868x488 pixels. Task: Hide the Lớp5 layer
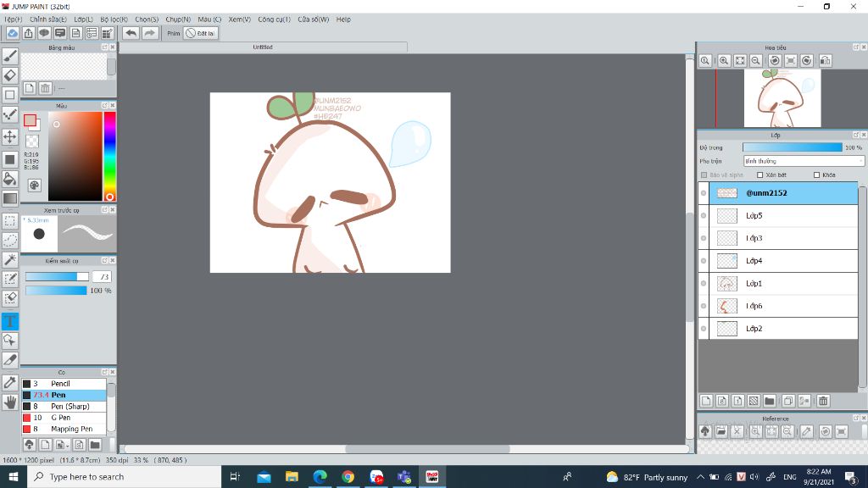pos(704,216)
